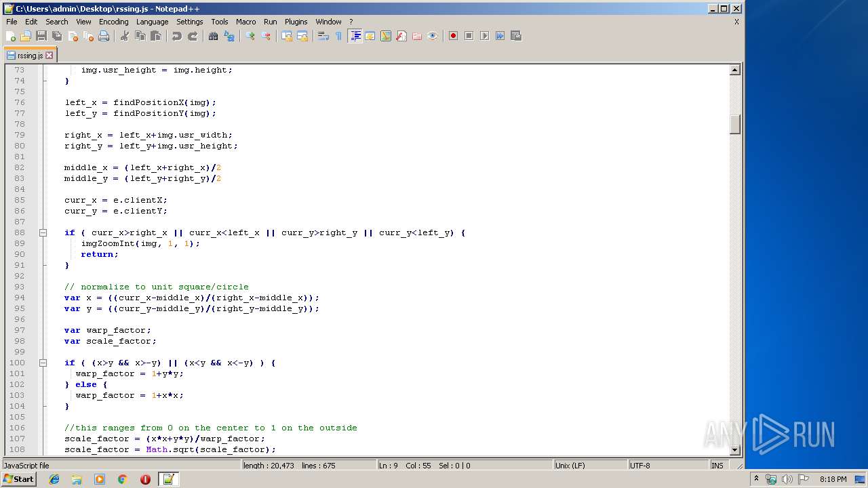This screenshot has height=488, width=868.
Task: Click the Stop macro recording button
Action: (x=469, y=36)
